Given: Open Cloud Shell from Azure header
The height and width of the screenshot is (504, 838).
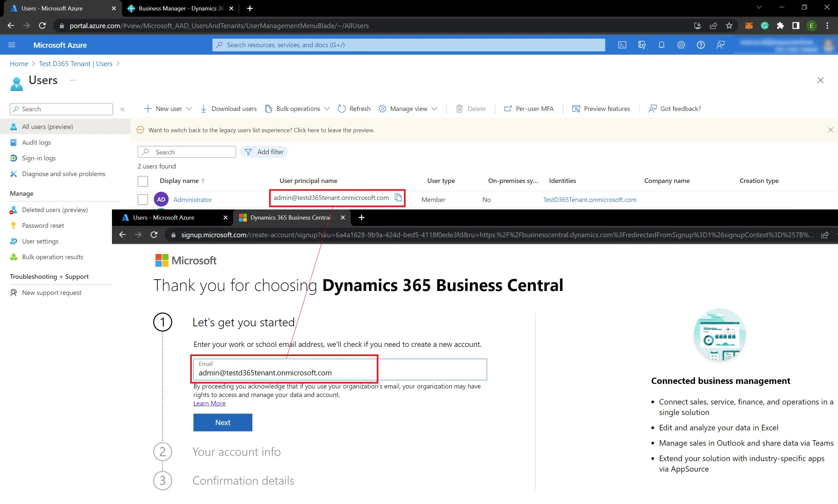Looking at the screenshot, I should [x=622, y=45].
